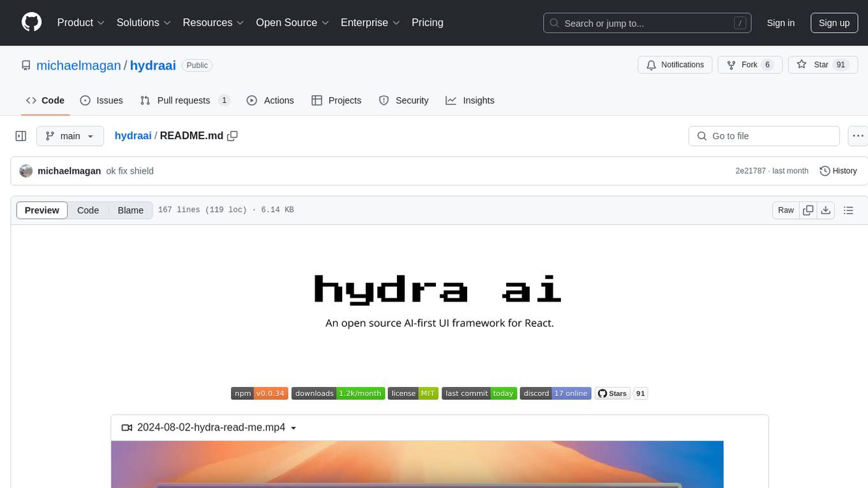868x488 pixels.
Task: Fork the repository
Action: pyautogui.click(x=750, y=65)
